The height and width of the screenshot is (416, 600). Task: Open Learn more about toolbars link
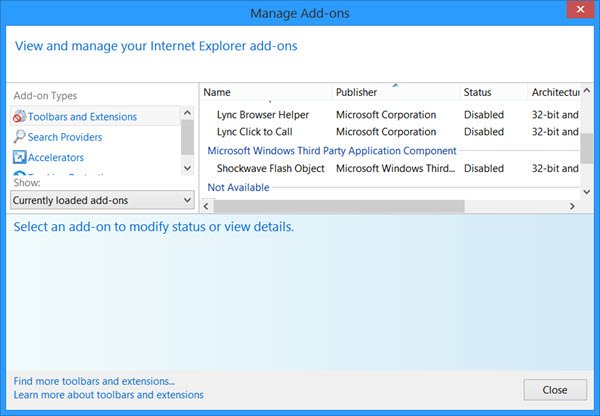pyautogui.click(x=108, y=395)
